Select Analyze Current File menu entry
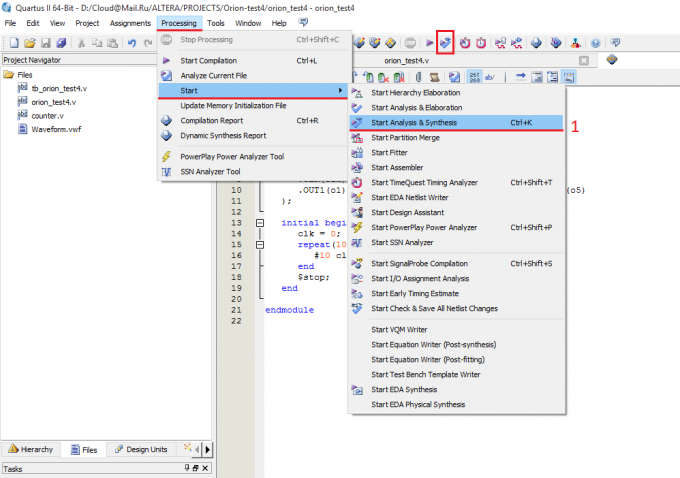The height and width of the screenshot is (478, 680). [x=254, y=75]
